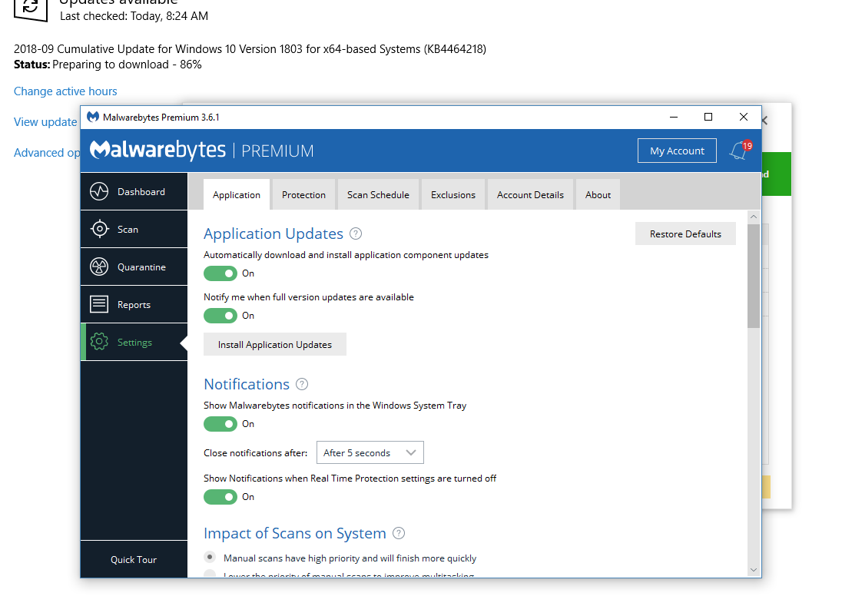Click Advanced options link in Windows Update
The width and height of the screenshot is (842, 616).
[48, 153]
